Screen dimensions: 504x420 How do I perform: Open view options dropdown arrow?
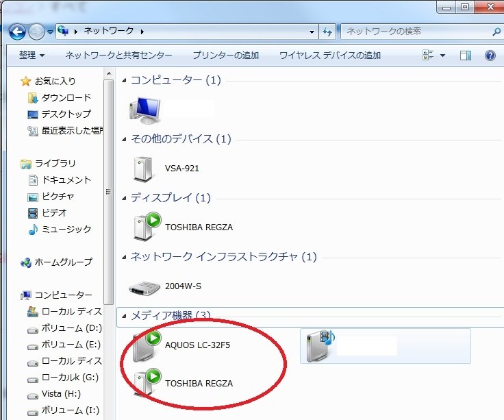click(442, 55)
